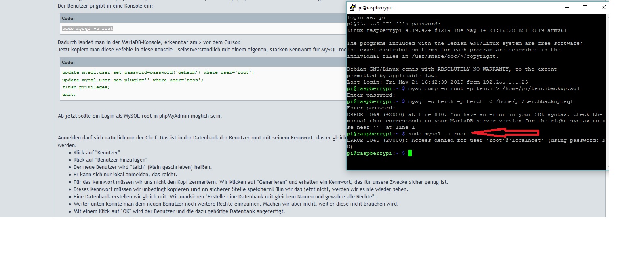Click the 'set password=password' SQL line
This screenshot has width=644, height=280.
point(158,72)
